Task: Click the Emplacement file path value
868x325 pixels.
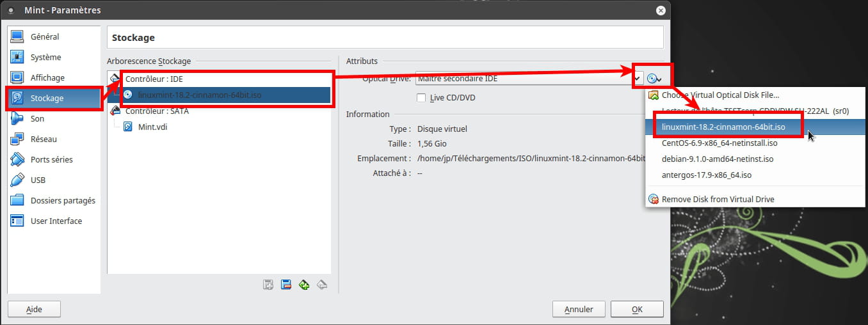Action: 531,158
